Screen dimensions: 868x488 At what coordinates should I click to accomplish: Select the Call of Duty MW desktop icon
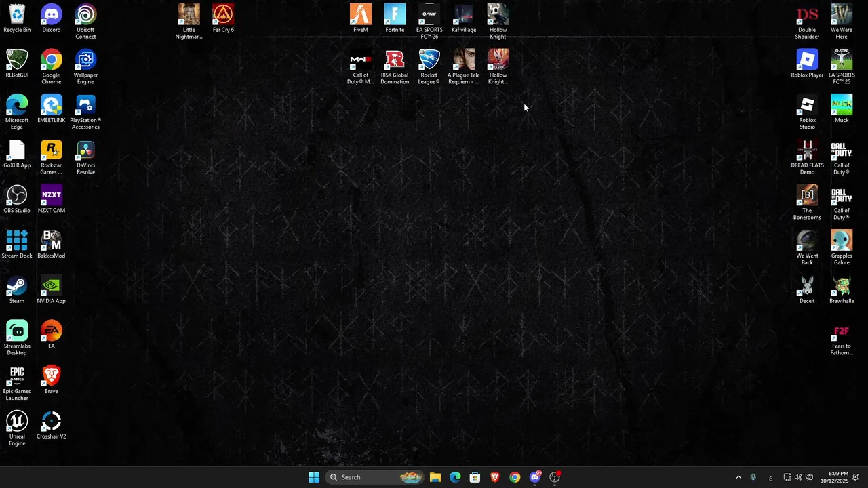click(361, 67)
